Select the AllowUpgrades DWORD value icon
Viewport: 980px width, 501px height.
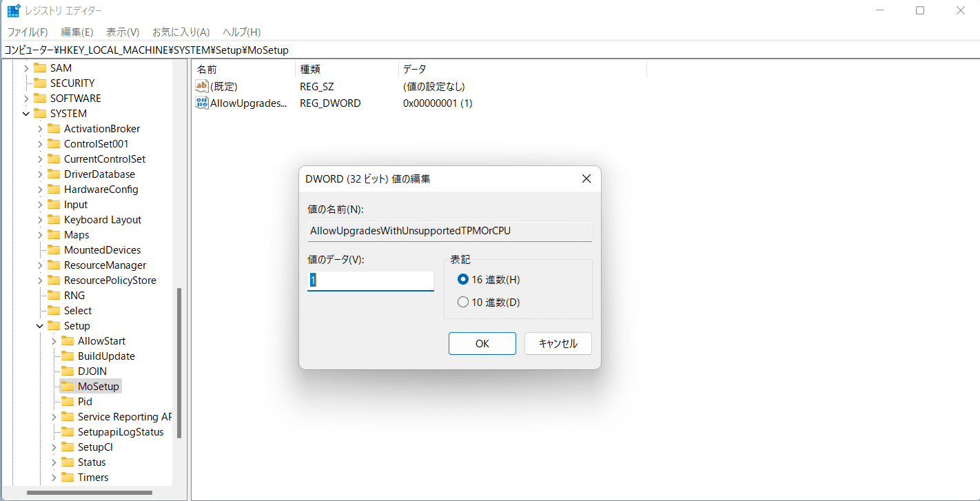click(x=202, y=103)
